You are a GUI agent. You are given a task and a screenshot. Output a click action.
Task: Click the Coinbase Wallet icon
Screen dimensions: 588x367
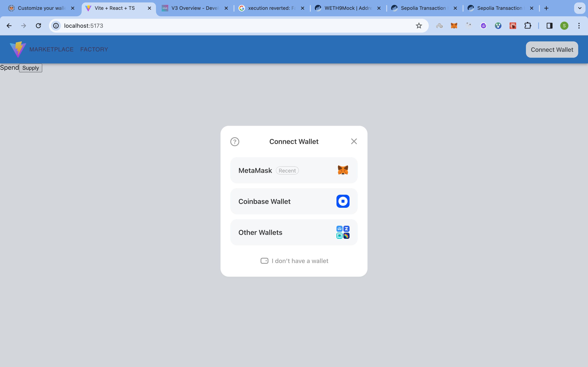pos(343,201)
